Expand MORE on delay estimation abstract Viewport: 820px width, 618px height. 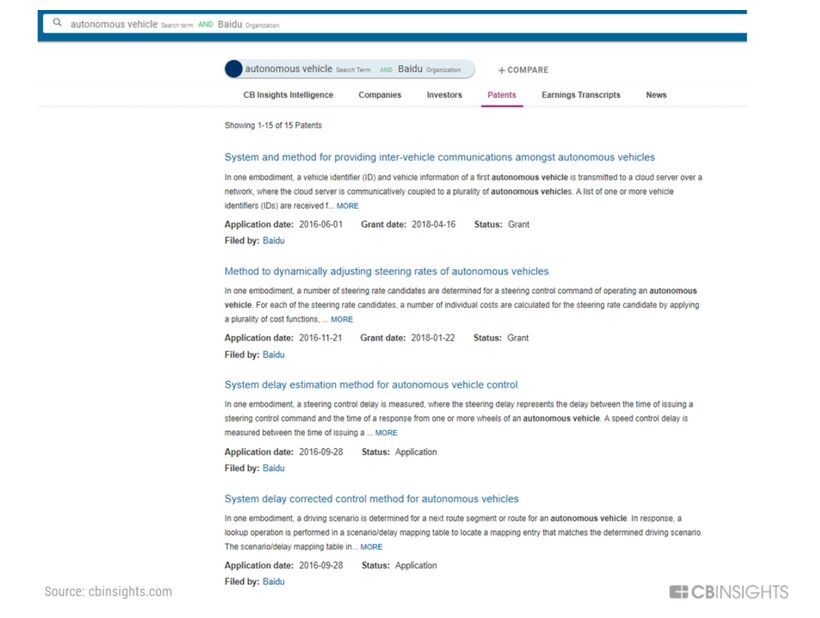(x=386, y=432)
